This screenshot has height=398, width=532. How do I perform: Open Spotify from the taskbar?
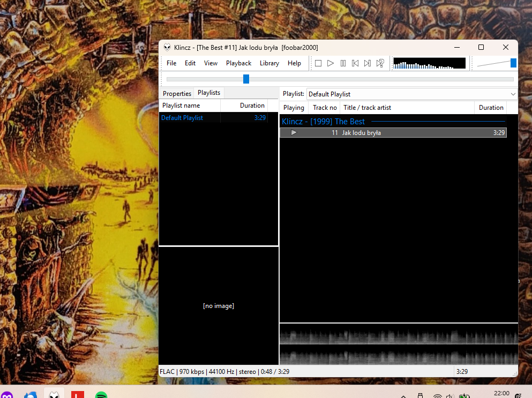(x=101, y=394)
